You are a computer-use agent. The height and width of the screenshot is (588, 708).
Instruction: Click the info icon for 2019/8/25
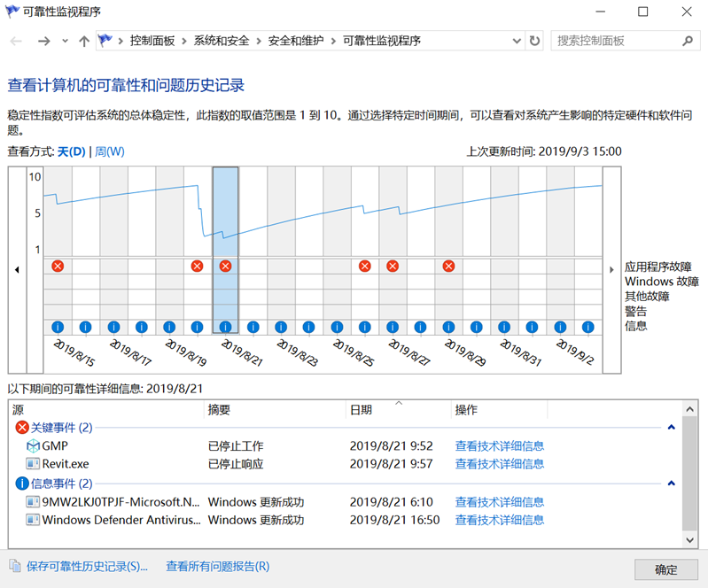(x=337, y=327)
